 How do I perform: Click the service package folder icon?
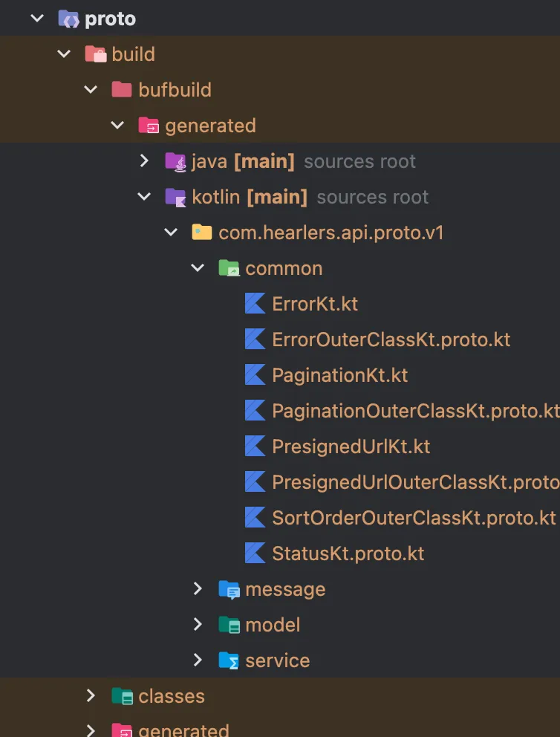[x=229, y=660]
